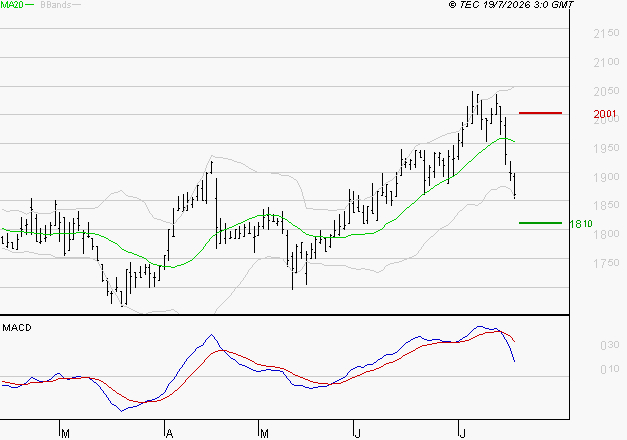This screenshot has height=440, width=627.
Task: Click the 2100 price axis label
Action: coord(606,62)
